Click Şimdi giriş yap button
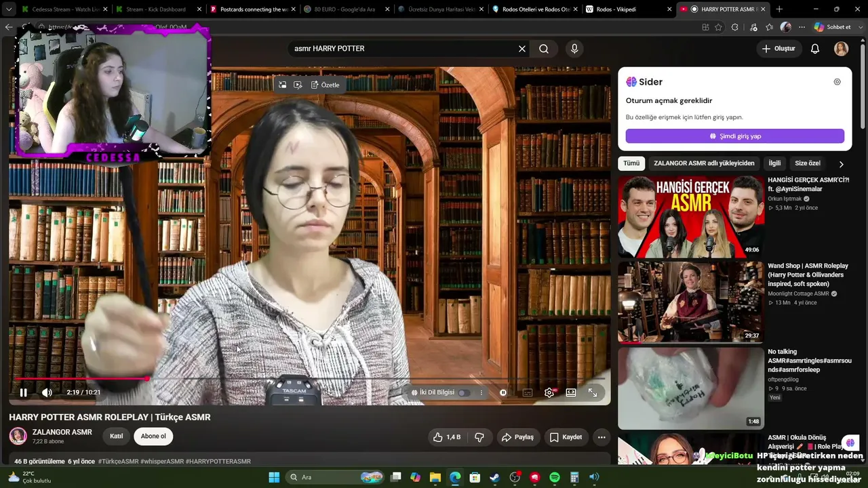The image size is (868, 488). [735, 136]
